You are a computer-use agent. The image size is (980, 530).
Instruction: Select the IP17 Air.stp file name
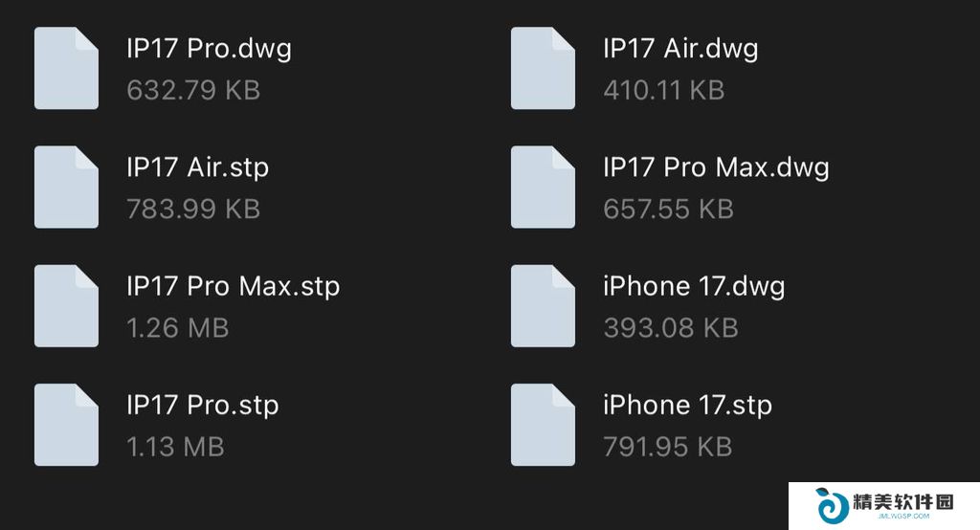tap(197, 168)
